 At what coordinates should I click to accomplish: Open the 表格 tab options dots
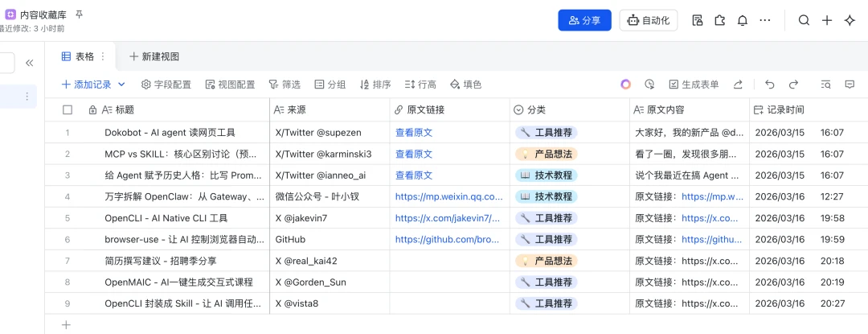click(x=102, y=56)
